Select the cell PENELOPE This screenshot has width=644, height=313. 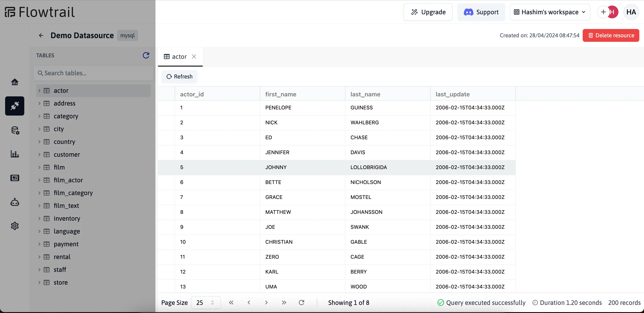pyautogui.click(x=302, y=108)
